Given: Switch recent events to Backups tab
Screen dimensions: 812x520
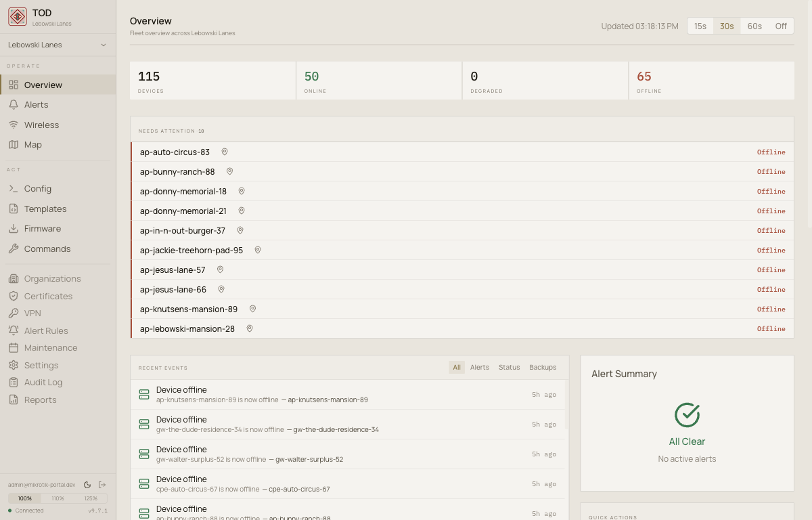Looking at the screenshot, I should coord(543,368).
